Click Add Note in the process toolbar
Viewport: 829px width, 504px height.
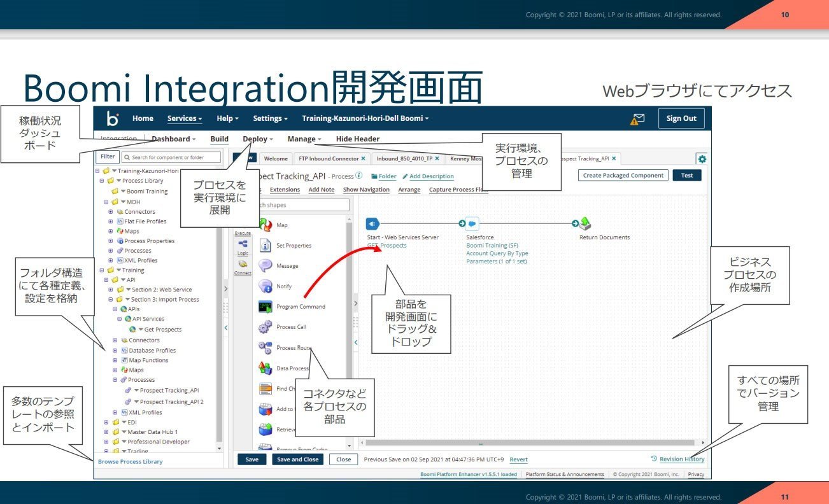click(322, 190)
